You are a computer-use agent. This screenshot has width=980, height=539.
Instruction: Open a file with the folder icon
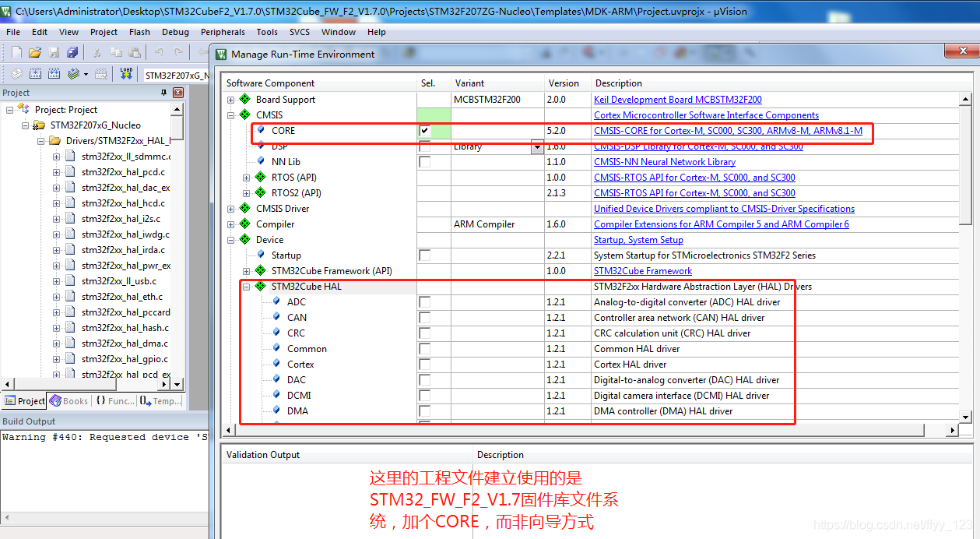[x=35, y=52]
